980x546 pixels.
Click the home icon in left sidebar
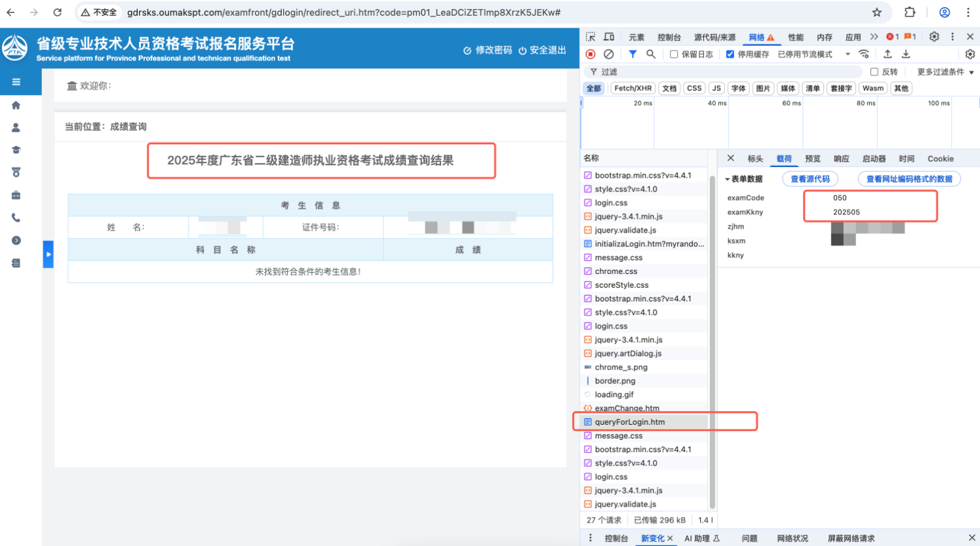16,105
